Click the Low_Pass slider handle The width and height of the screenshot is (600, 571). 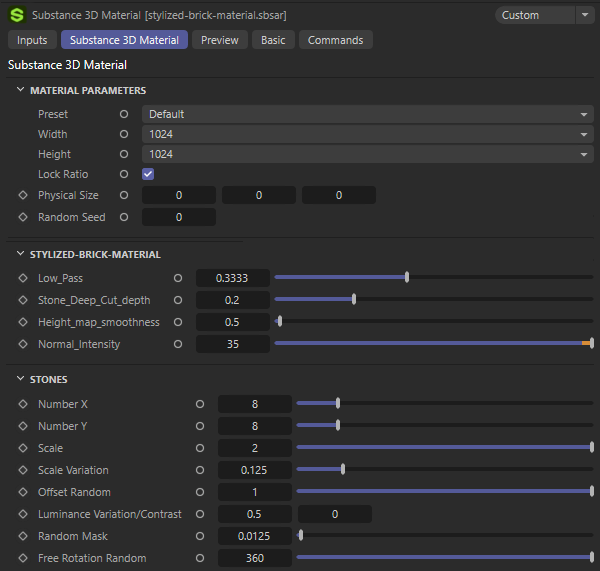coord(407,277)
